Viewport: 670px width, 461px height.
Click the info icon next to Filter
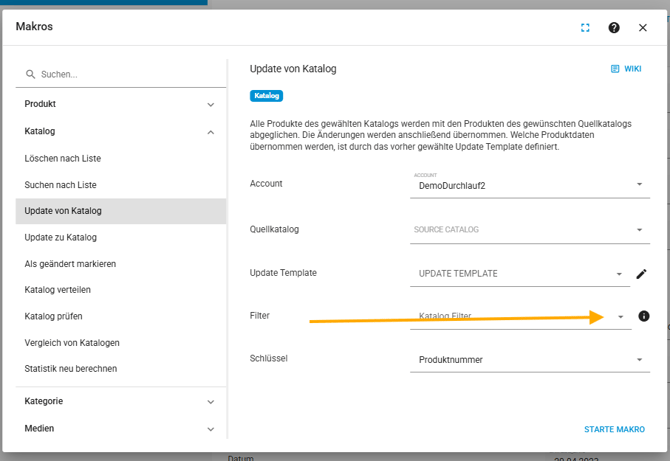click(643, 316)
